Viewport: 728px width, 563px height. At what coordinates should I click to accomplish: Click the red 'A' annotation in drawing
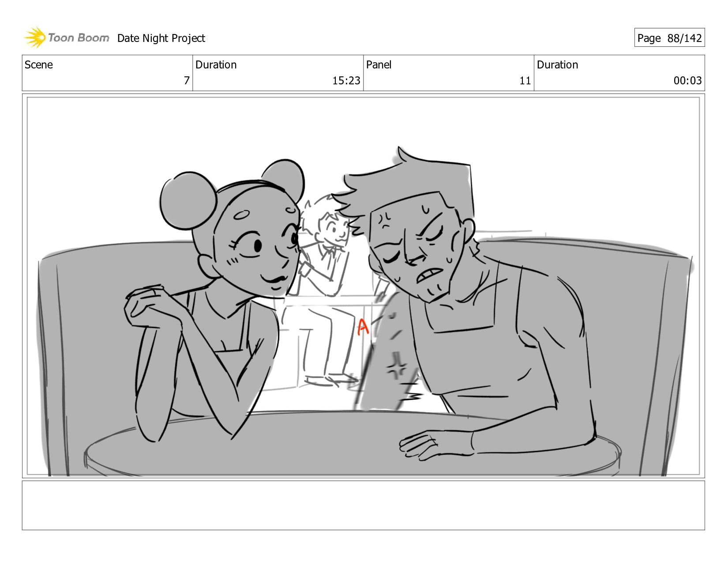[363, 327]
